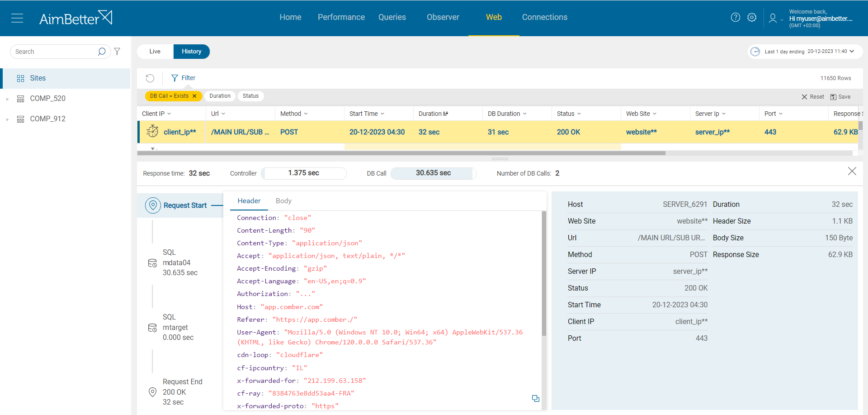Copy header content with the copy icon
The image size is (868, 415).
coord(536,398)
